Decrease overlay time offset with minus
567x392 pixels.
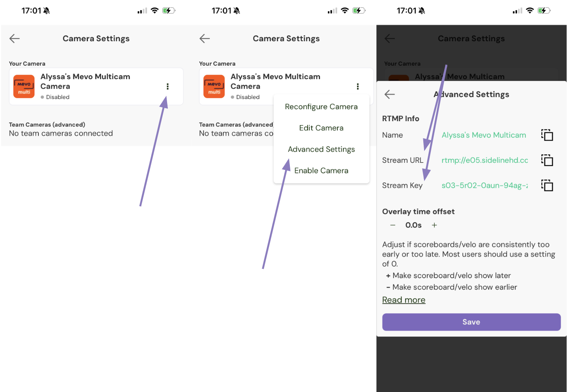pyautogui.click(x=393, y=225)
